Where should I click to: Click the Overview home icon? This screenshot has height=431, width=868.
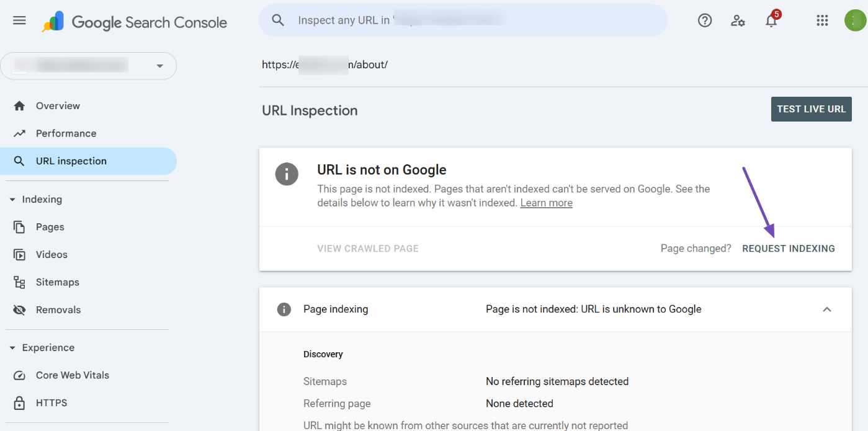click(x=19, y=106)
